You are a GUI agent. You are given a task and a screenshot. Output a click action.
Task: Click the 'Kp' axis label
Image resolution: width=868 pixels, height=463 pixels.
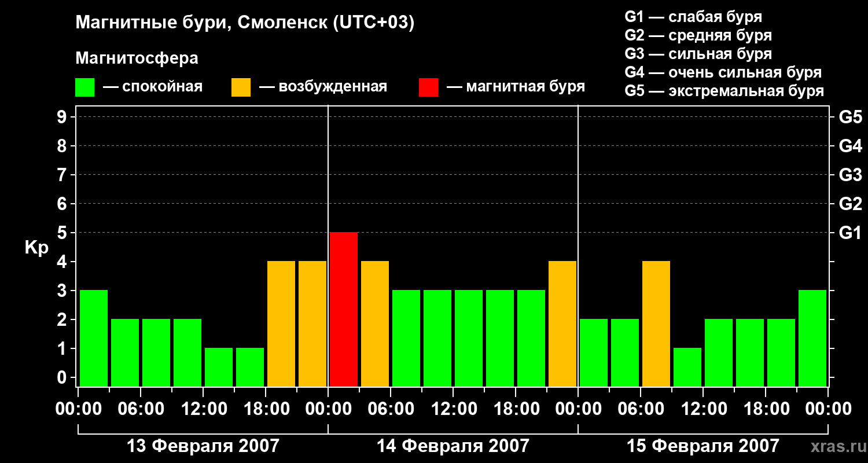click(x=37, y=248)
